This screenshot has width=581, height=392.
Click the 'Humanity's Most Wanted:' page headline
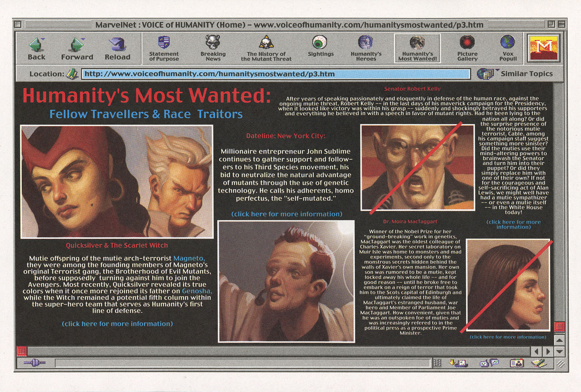tap(147, 96)
